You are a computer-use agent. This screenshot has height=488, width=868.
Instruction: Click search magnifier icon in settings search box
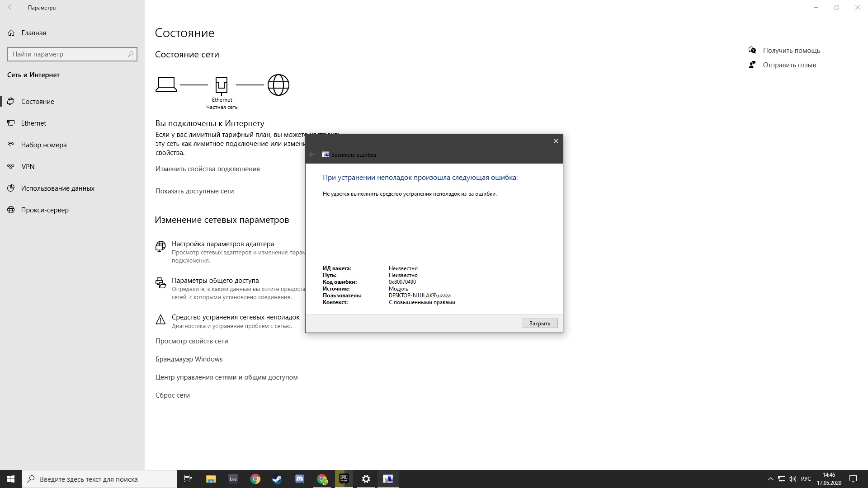[x=131, y=54]
